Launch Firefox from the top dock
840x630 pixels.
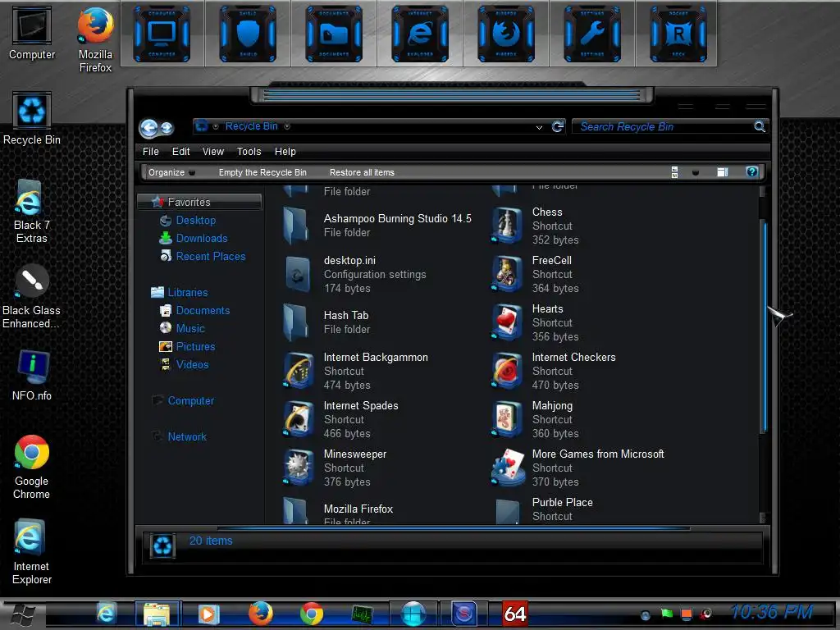coord(505,33)
